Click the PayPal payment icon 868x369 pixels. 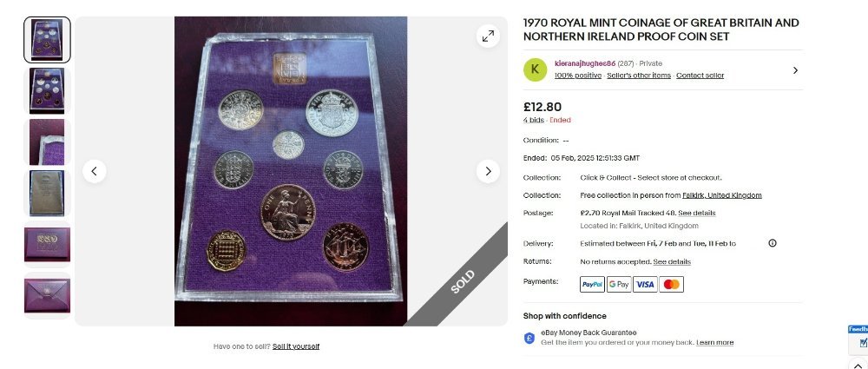pos(592,284)
